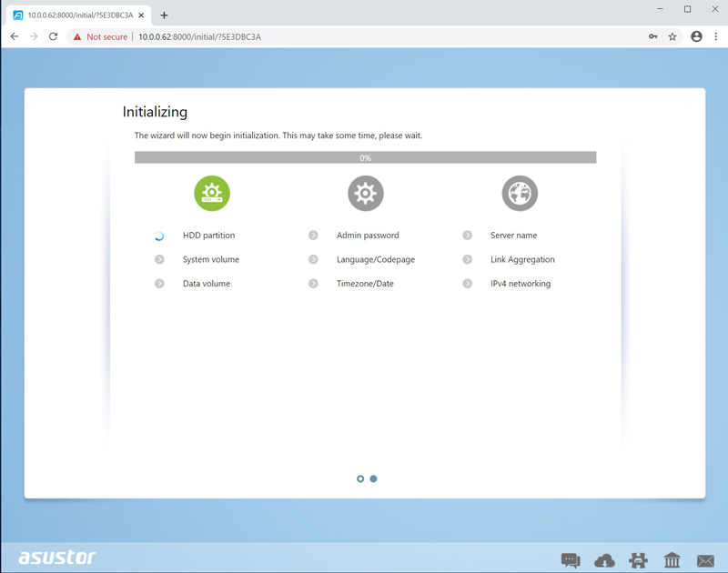Select the 10.0.0.62:8000 browser tab
This screenshot has height=573, width=728.
[78, 15]
